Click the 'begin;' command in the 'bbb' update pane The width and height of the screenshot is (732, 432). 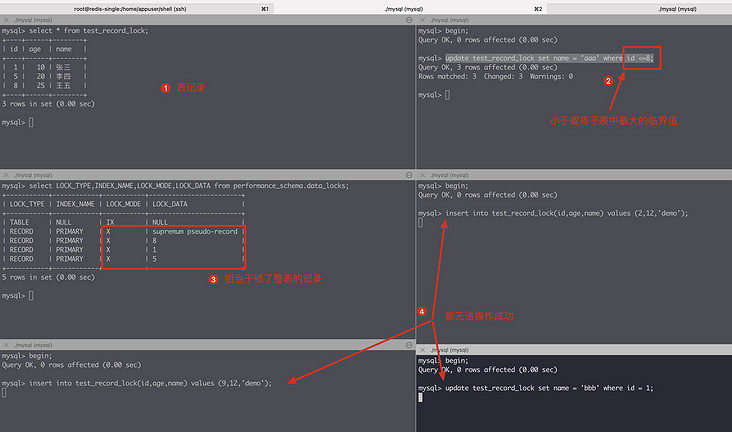(457, 361)
